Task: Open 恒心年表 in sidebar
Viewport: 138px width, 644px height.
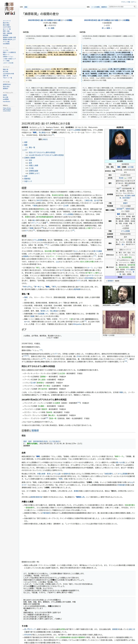Action: coord(5,71)
